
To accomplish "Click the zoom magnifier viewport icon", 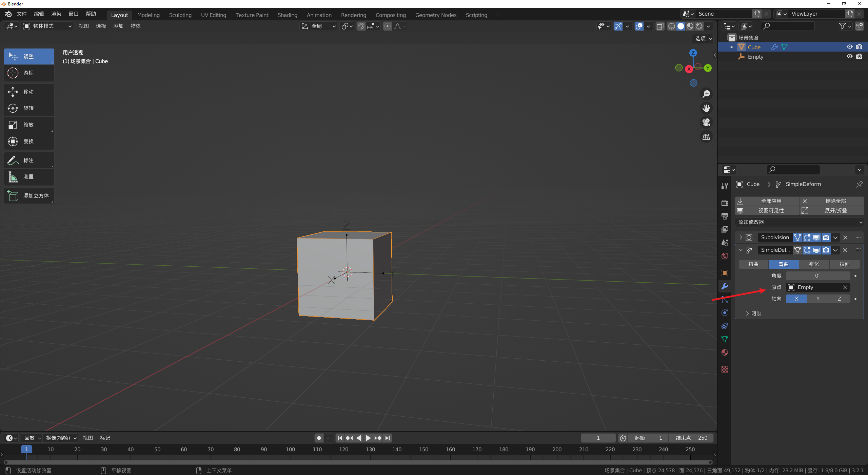I will click(706, 94).
